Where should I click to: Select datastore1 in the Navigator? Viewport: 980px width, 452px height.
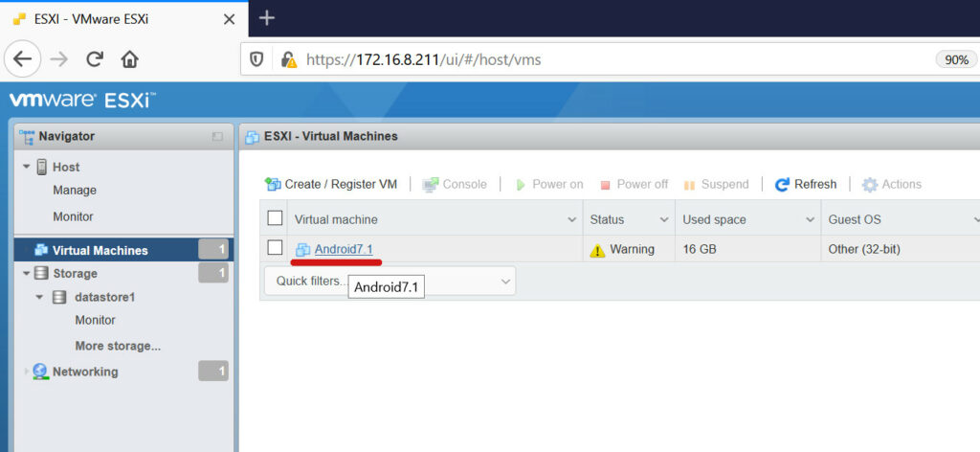(104, 297)
